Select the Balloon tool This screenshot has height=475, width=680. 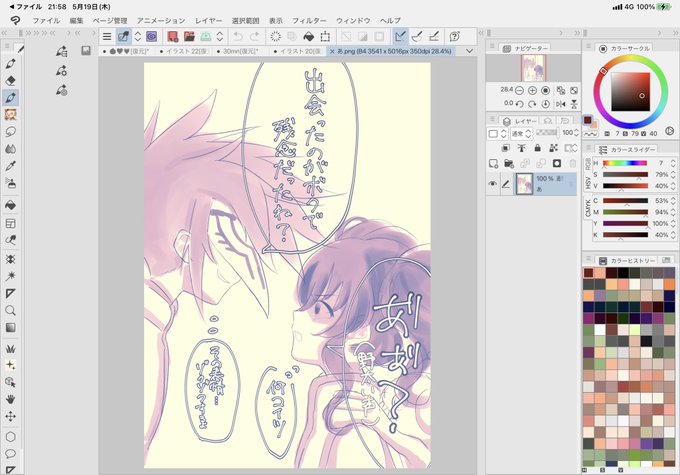pos(10,454)
